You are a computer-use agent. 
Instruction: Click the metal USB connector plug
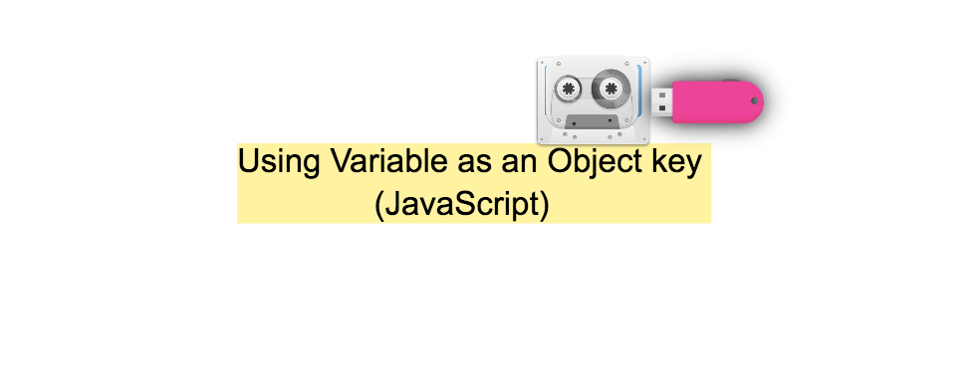[662, 101]
